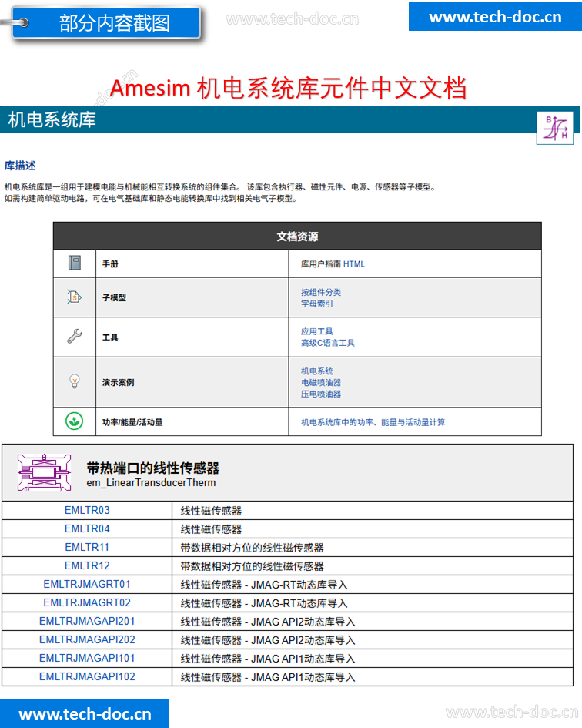The height and width of the screenshot is (728, 582).
Task: Click the linear transducer component icon
Action: 44,473
